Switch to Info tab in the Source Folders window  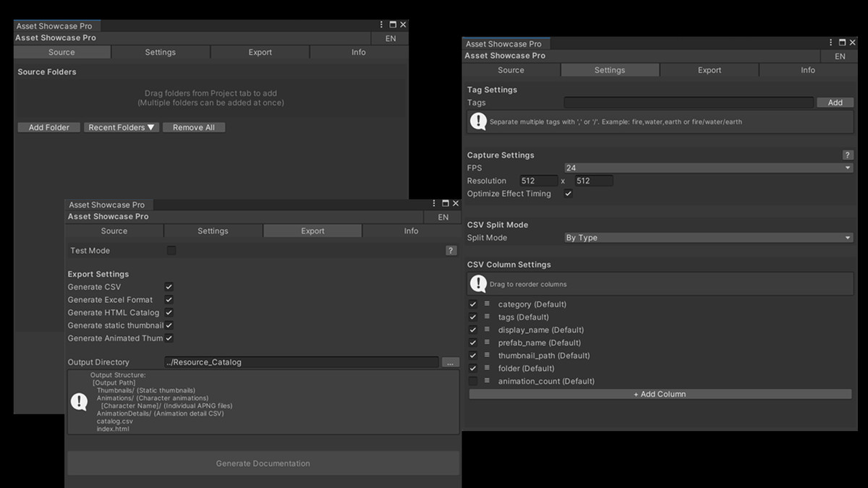[359, 52]
